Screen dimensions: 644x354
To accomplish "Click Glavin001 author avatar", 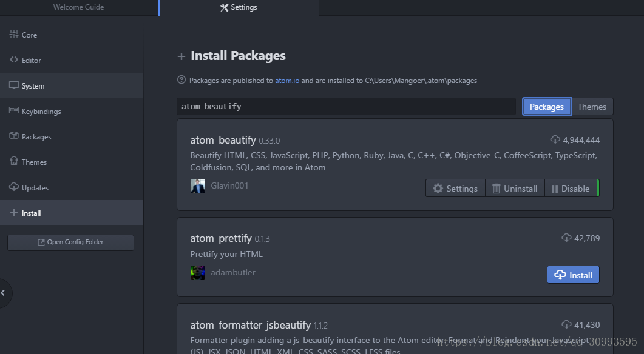I will (x=197, y=186).
